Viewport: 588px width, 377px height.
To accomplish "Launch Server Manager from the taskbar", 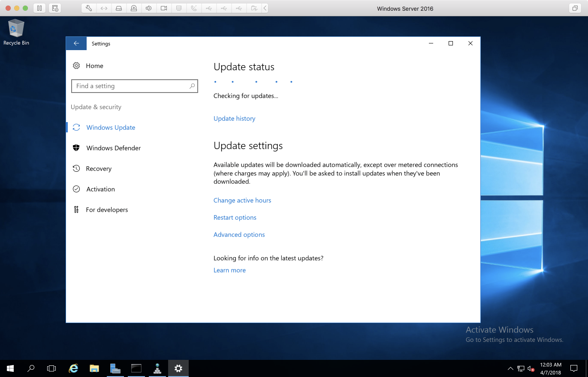I will (x=115, y=368).
